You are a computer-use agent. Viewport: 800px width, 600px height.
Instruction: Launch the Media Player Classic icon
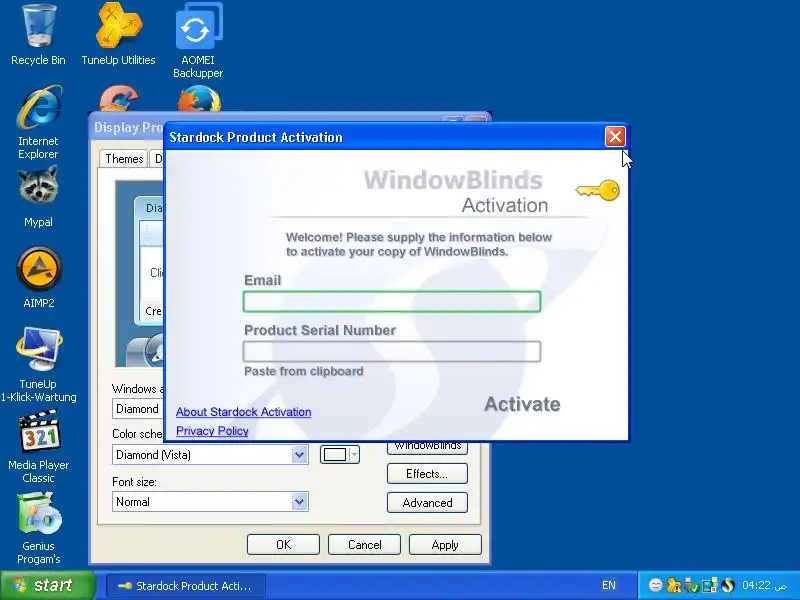39,446
